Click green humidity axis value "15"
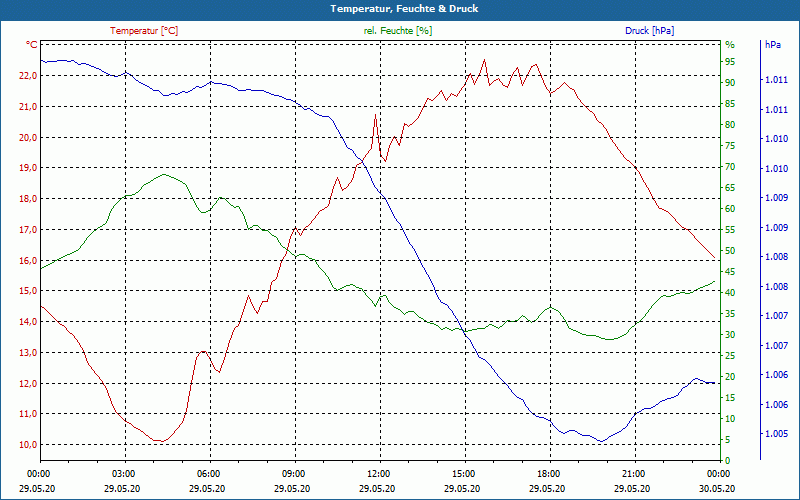800x500 pixels. click(730, 398)
